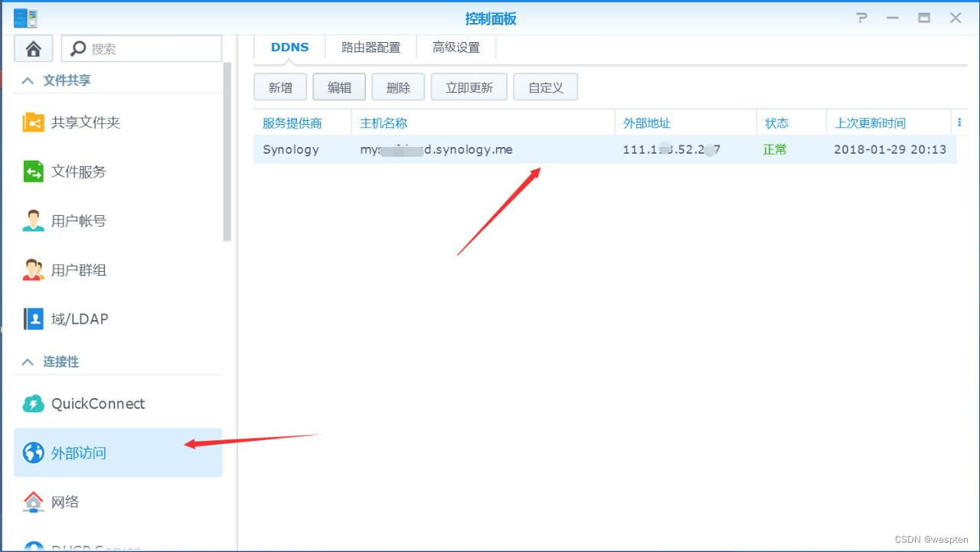Open 共享文件夹 label in sidebar
The height and width of the screenshot is (552, 980).
click(x=86, y=122)
